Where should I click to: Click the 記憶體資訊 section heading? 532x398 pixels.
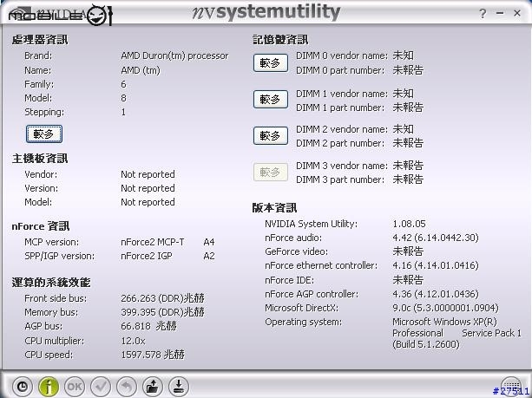click(x=280, y=40)
